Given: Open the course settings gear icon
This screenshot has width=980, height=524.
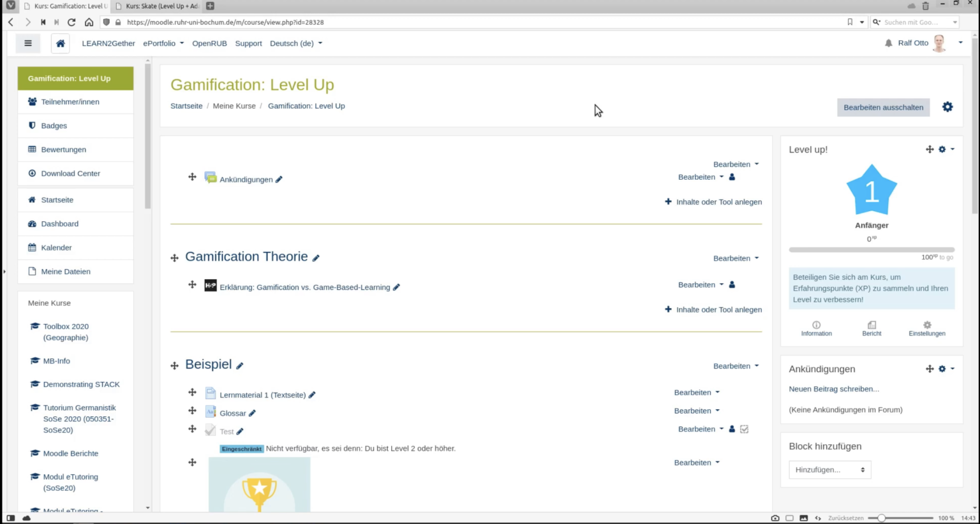Looking at the screenshot, I should click(x=947, y=107).
